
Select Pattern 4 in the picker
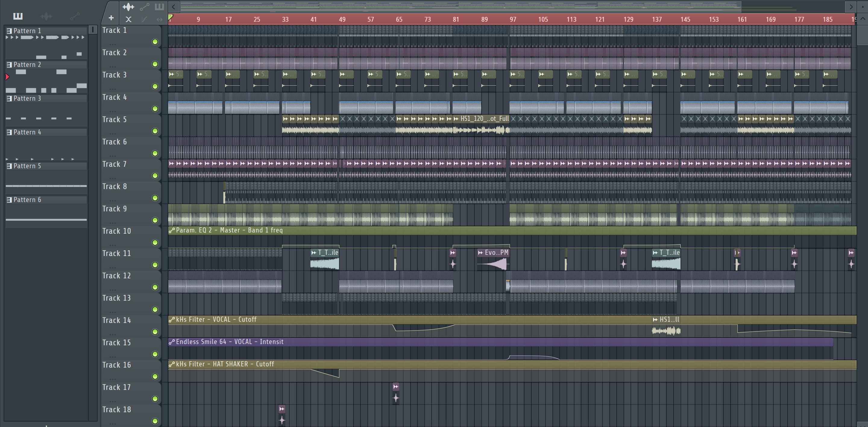(x=46, y=144)
